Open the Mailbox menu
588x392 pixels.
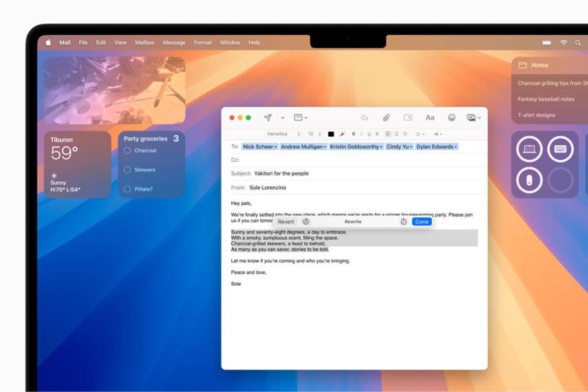(x=145, y=43)
